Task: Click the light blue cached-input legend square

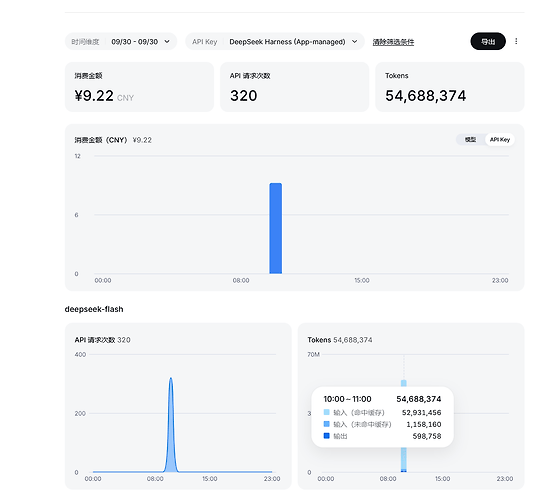Action: 326,412
